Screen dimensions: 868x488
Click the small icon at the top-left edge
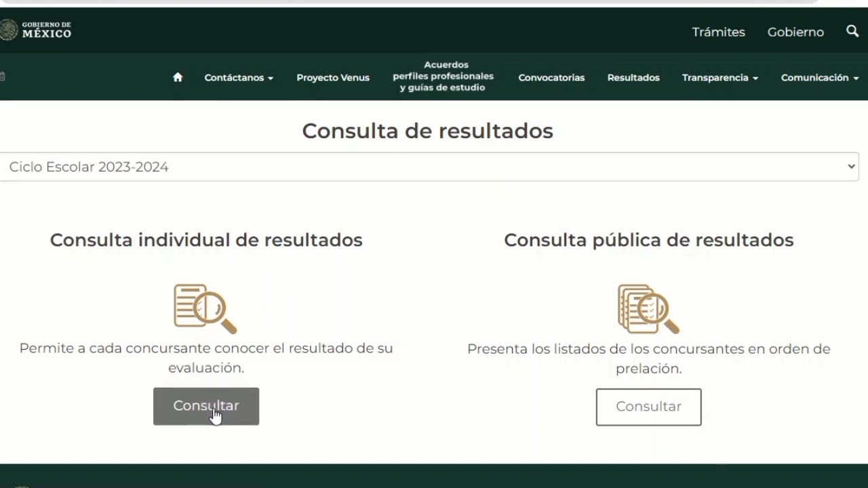[x=3, y=76]
